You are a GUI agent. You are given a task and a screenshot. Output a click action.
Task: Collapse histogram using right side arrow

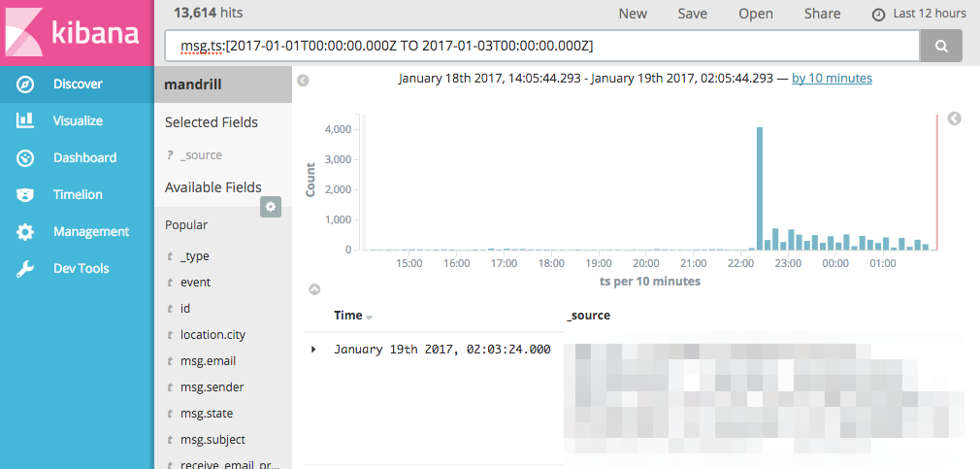point(955,118)
